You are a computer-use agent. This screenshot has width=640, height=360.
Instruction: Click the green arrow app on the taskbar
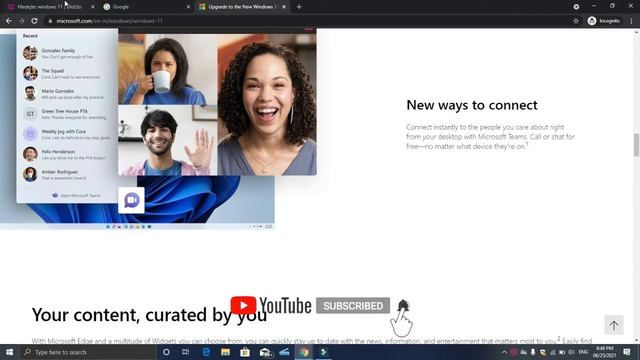pyautogui.click(x=324, y=352)
